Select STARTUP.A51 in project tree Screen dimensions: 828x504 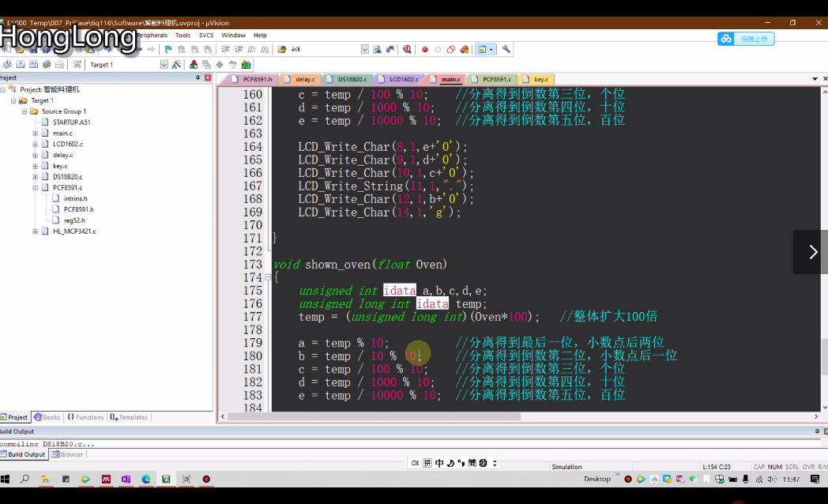coord(71,122)
